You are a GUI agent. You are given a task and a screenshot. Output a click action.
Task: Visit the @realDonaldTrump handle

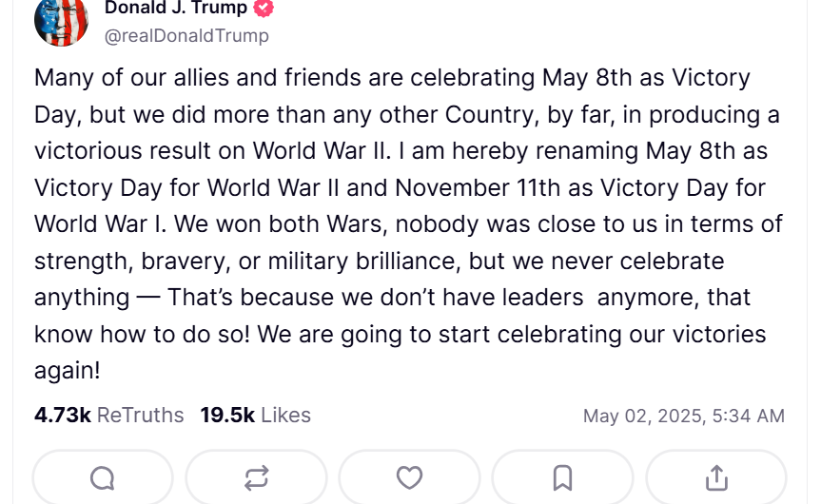coord(186,36)
